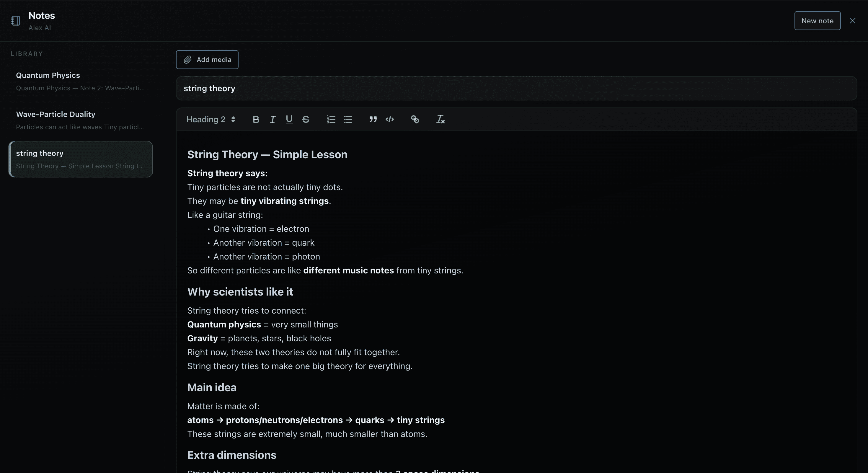Screen dimensions: 868x473
Task: Click the heading 'String Theory — Simple Lesson'
Action: click(267, 155)
